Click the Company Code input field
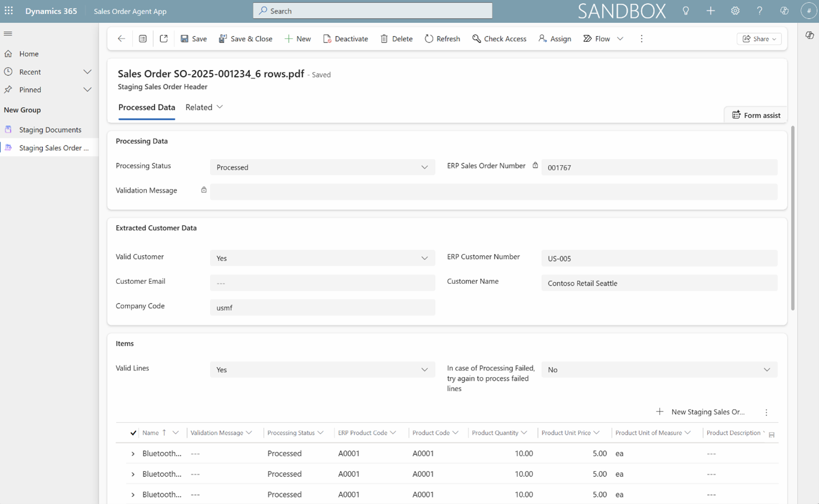 [322, 308]
